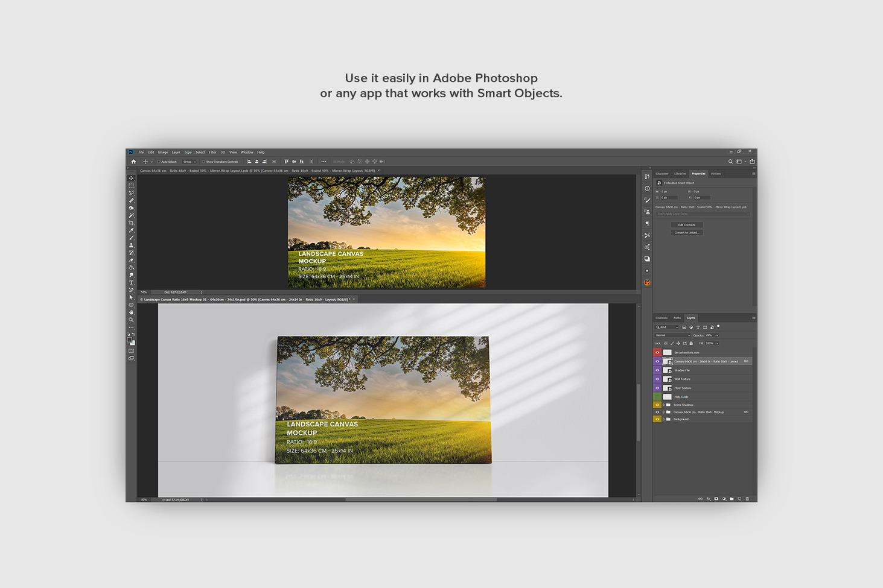Create a new group with folder icon
The image size is (883, 588).
[732, 499]
